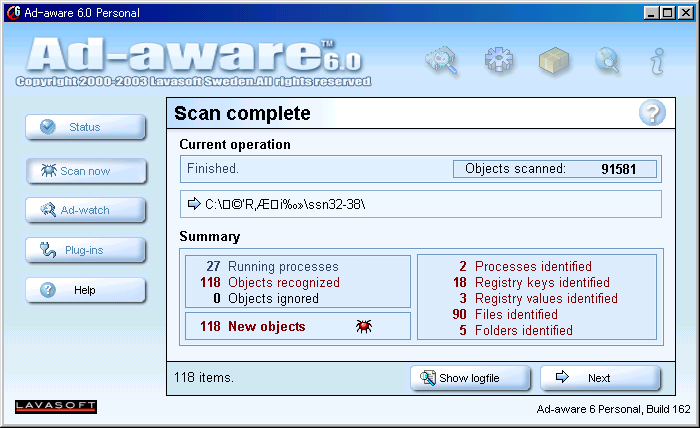Minimize the Ad-aware window
This screenshot has width=700, height=428.
[x=651, y=12]
